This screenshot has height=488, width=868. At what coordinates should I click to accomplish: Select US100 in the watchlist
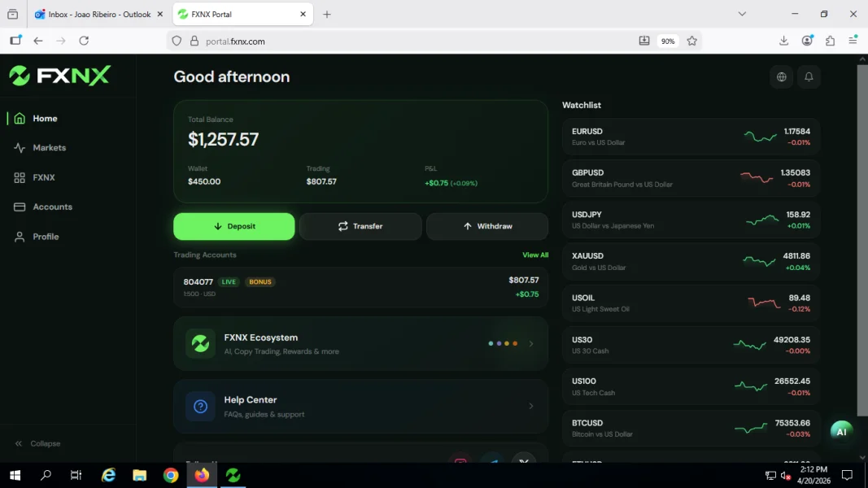tap(691, 387)
